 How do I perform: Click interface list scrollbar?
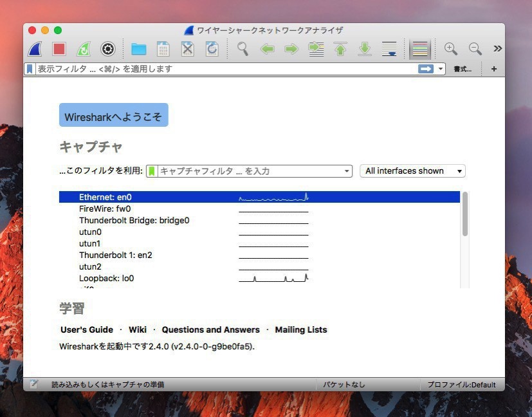coord(465,214)
